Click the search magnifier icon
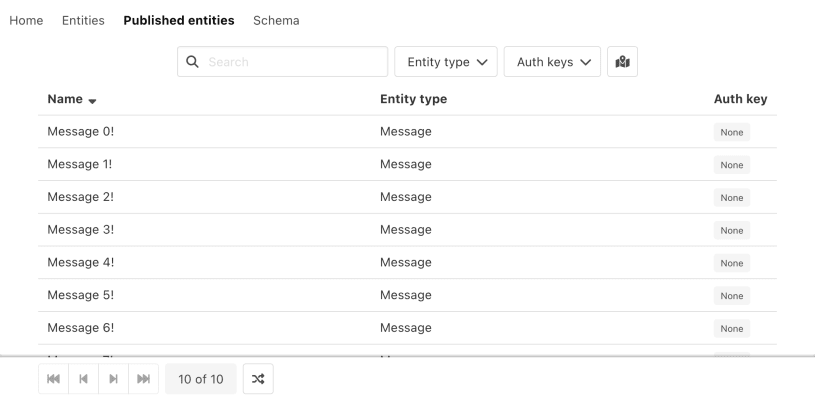The image size is (815, 400). 193,62
